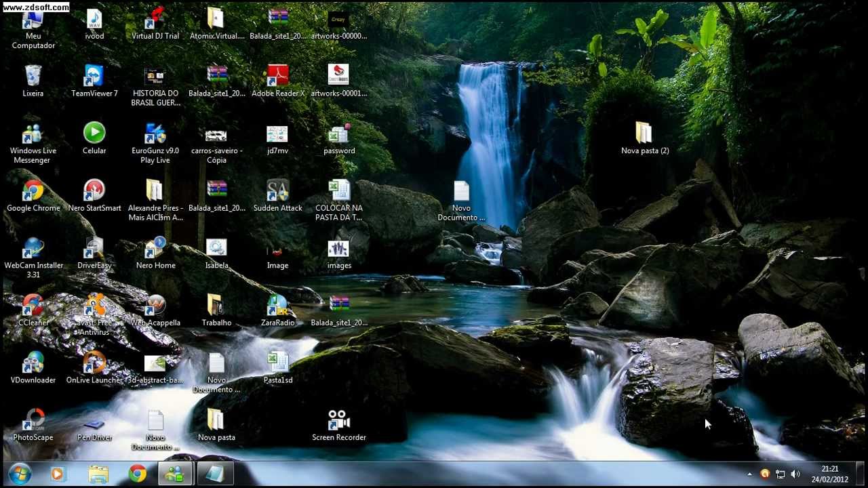Image resolution: width=868 pixels, height=488 pixels.
Task: Select the Virtual DJ Trial shortcut
Action: pos(155,24)
